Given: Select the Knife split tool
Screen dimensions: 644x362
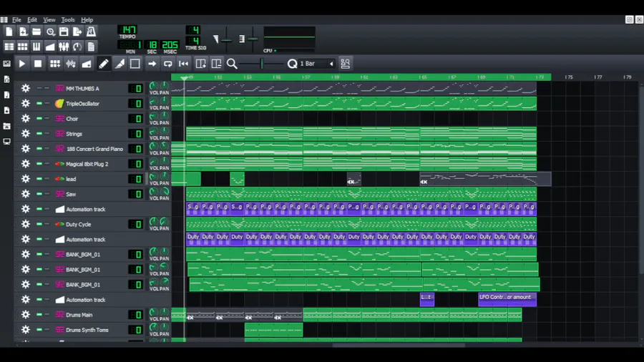Looking at the screenshot, I should [x=119, y=64].
